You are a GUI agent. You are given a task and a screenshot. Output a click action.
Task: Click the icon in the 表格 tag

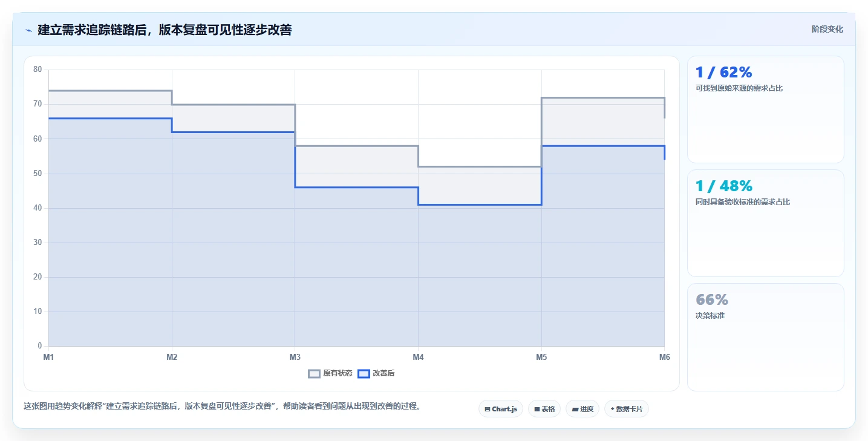537,410
